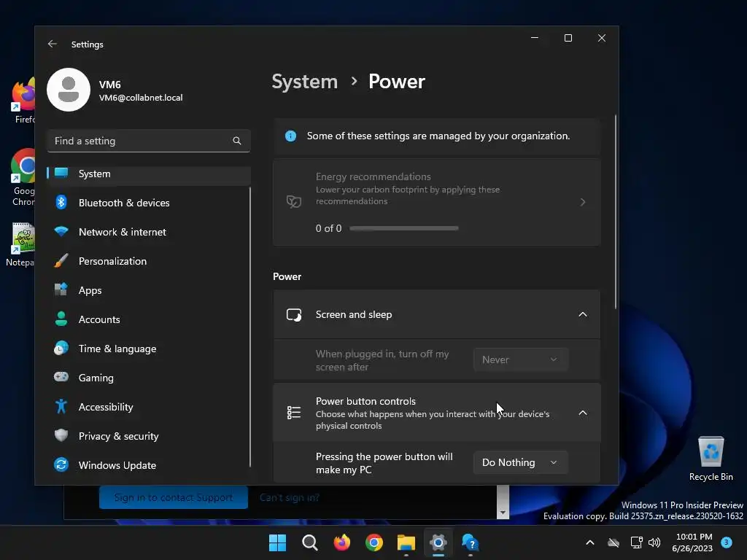Screen dimensions: 747x560
Task: Select Bluetooth & devices in sidebar
Action: tap(149, 203)
